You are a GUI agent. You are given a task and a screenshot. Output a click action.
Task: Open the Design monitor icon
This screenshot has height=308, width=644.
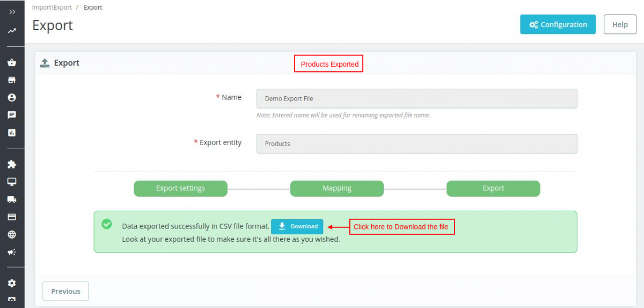[x=12, y=182]
